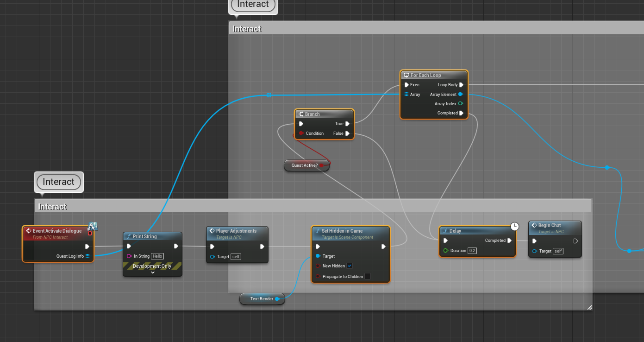The height and width of the screenshot is (342, 644).
Task: Click the Player Adjustments exec output pin
Action: (262, 247)
